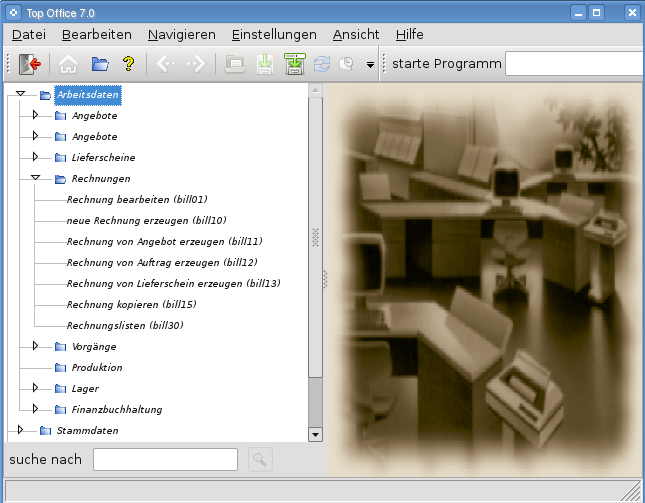The height and width of the screenshot is (503, 645).
Task: Click the yellow question mark help icon
Action: (x=129, y=64)
